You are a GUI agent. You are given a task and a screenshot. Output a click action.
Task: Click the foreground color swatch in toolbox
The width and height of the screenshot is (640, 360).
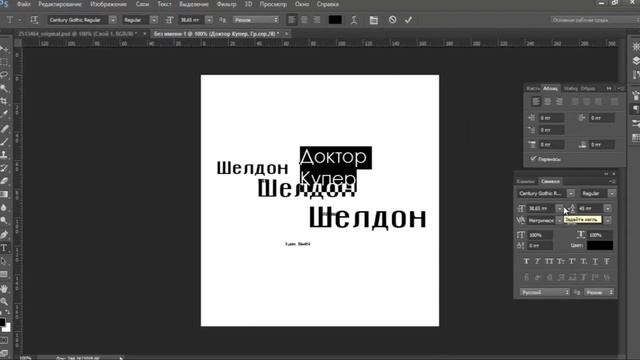[x=2, y=322]
